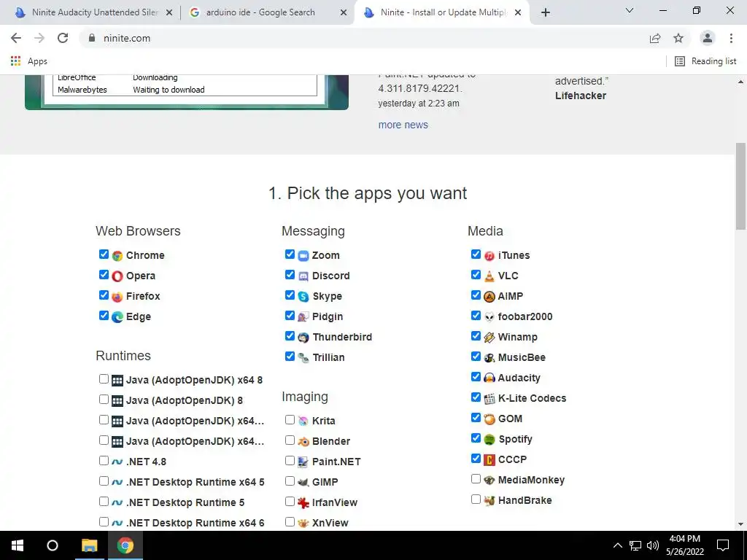Click the scrollbar down arrow
The image size is (747, 560).
pyautogui.click(x=741, y=524)
